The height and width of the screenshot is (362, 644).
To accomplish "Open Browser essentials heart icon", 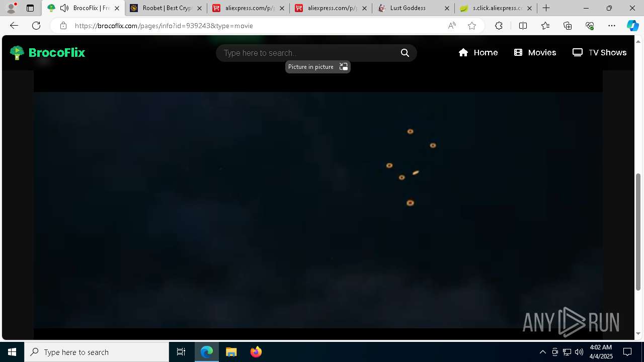I will click(x=590, y=26).
